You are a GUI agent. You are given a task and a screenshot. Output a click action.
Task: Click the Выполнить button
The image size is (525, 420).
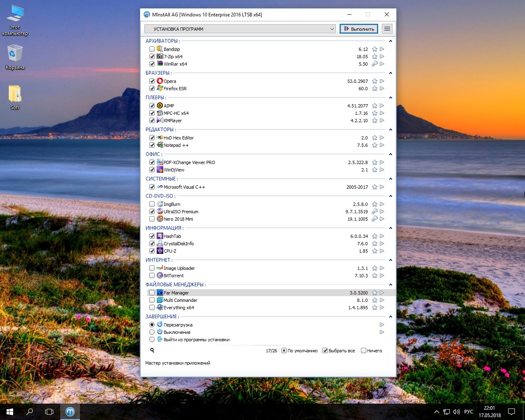(359, 29)
